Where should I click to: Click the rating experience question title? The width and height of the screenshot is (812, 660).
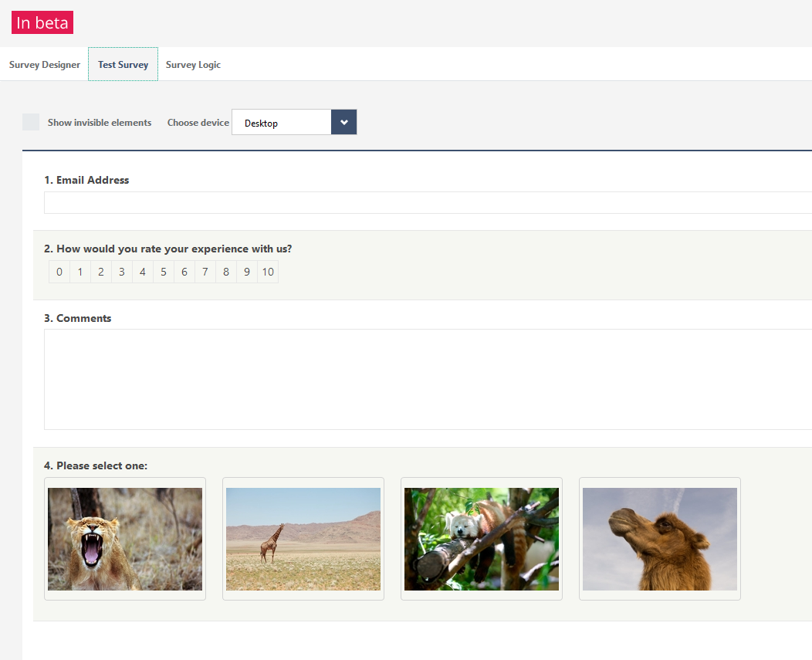[x=167, y=249]
